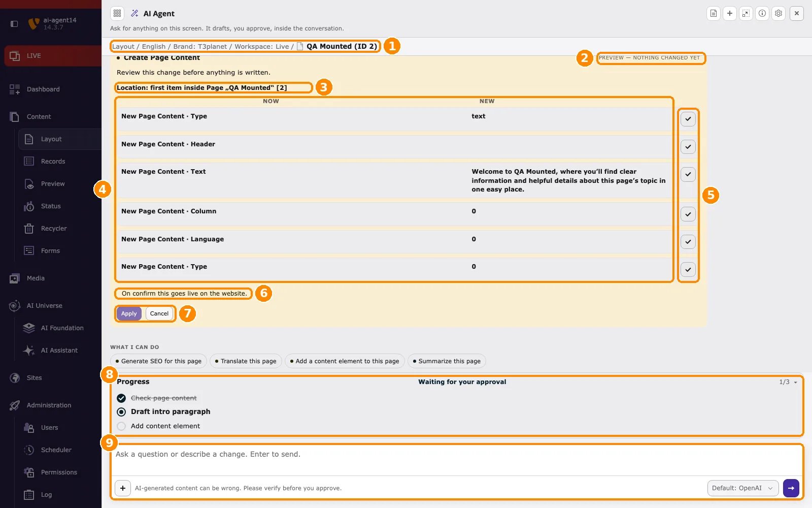
Task: Toggle check for New Page Content Language row
Action: pyautogui.click(x=688, y=242)
